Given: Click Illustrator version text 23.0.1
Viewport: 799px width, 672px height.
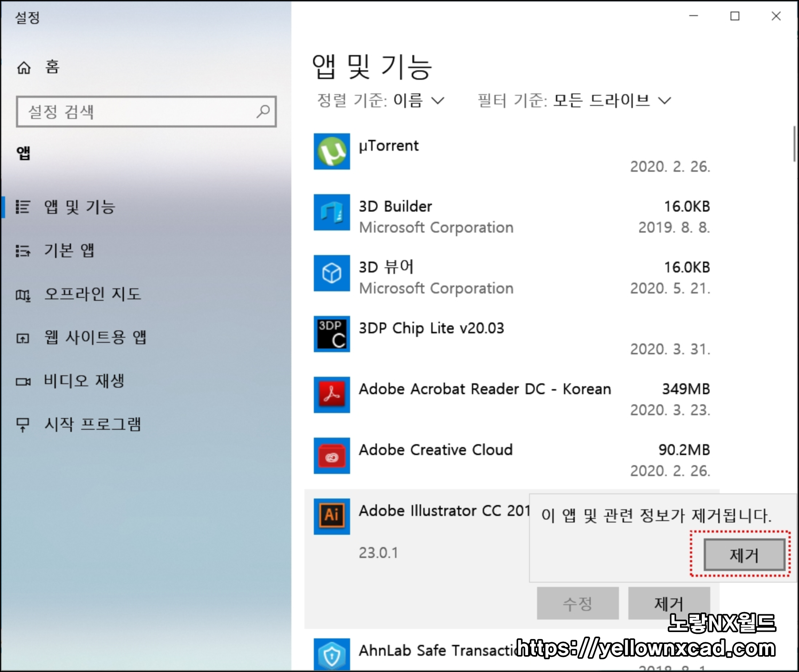Looking at the screenshot, I should pos(378,553).
